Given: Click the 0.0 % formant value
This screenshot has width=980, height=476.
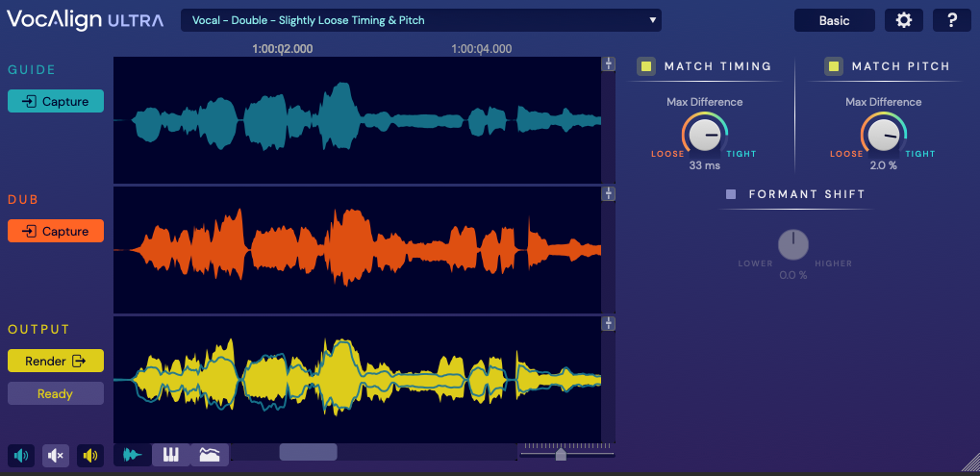Looking at the screenshot, I should click(793, 275).
